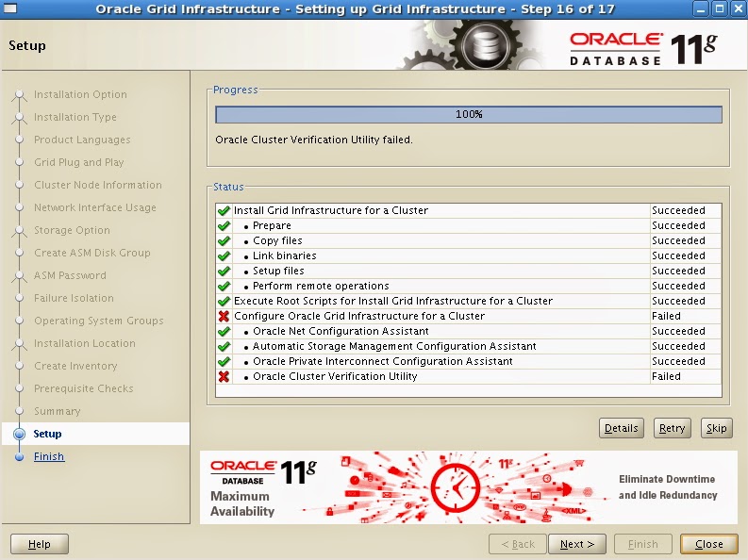
Task: Click the Next button
Action: tap(577, 544)
